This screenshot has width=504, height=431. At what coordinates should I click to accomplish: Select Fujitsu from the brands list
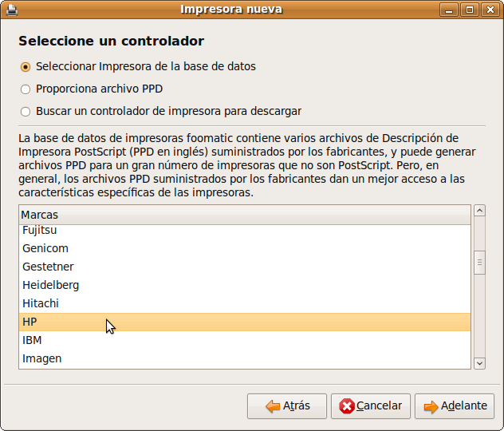[41, 230]
